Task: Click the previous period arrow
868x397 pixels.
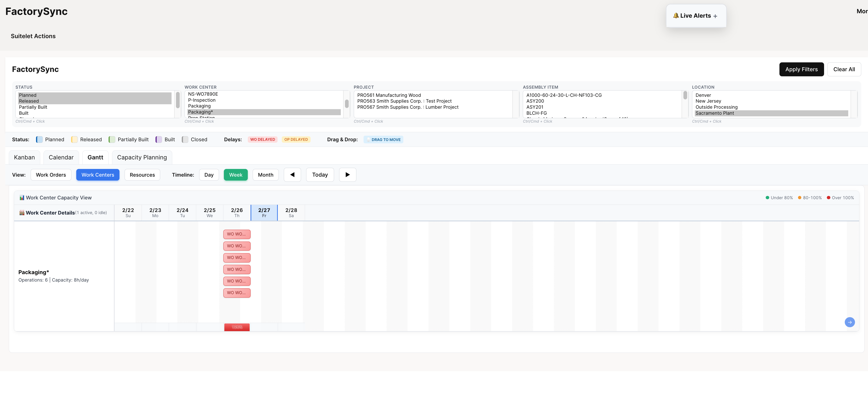Action: (292, 175)
